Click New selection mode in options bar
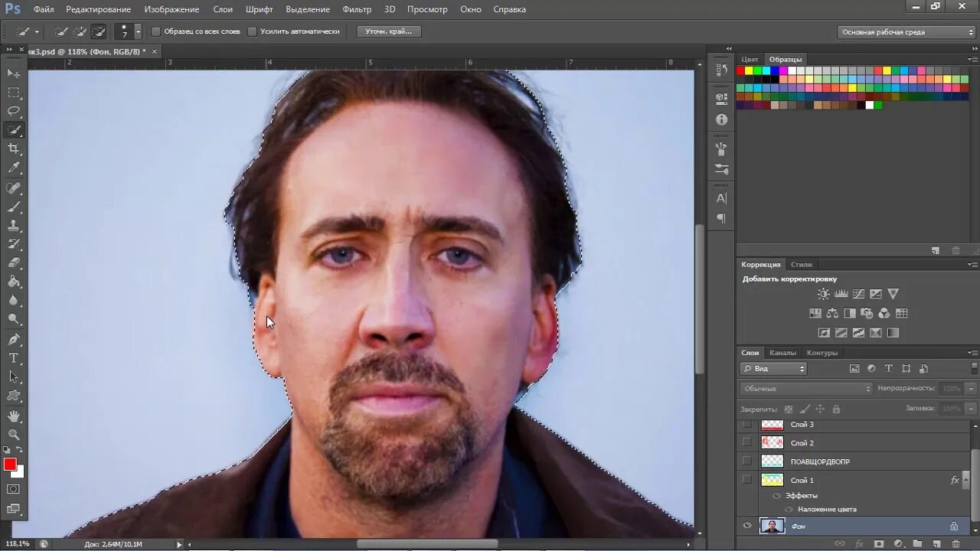The height and width of the screenshot is (551, 980). point(61,32)
